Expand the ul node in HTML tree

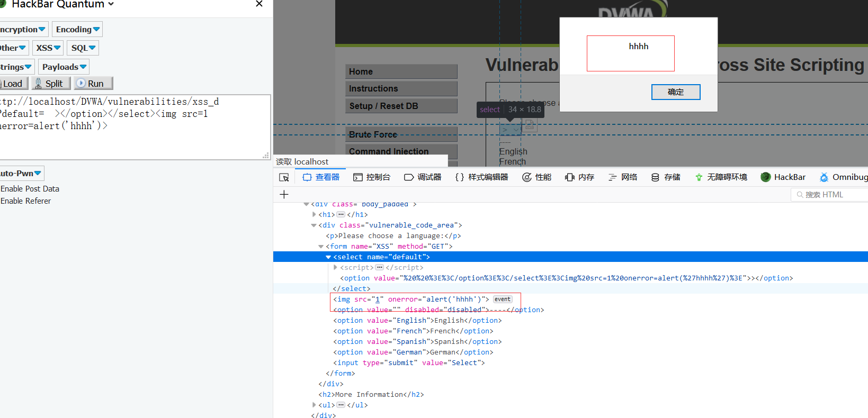314,405
